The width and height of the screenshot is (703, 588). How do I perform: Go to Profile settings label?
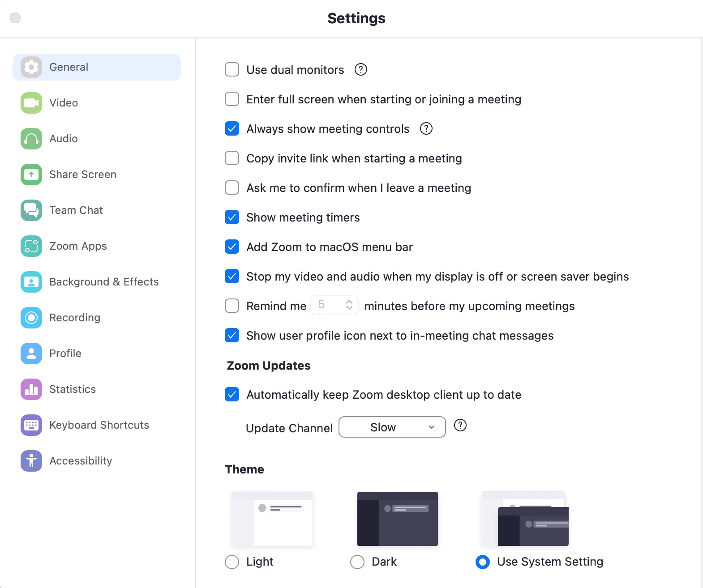65,354
